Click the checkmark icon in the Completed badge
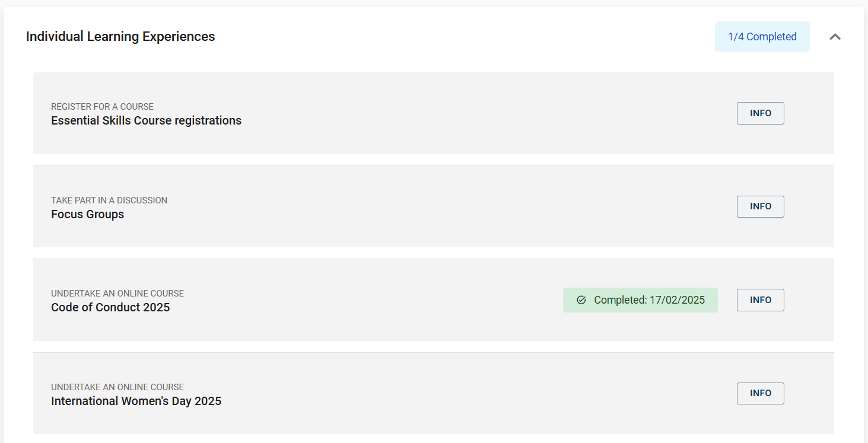Viewport: 868px width, 443px height. pos(581,299)
